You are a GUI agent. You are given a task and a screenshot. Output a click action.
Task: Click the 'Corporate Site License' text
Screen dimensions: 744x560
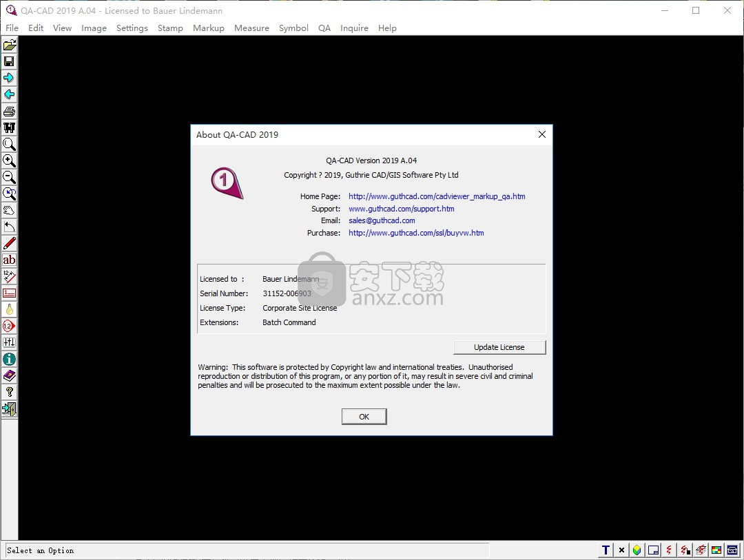tap(300, 308)
